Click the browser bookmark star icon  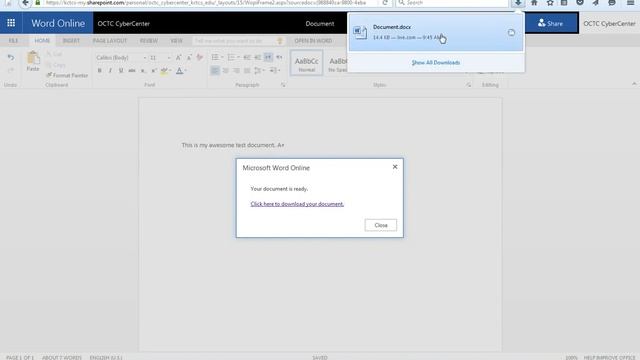click(x=550, y=3)
